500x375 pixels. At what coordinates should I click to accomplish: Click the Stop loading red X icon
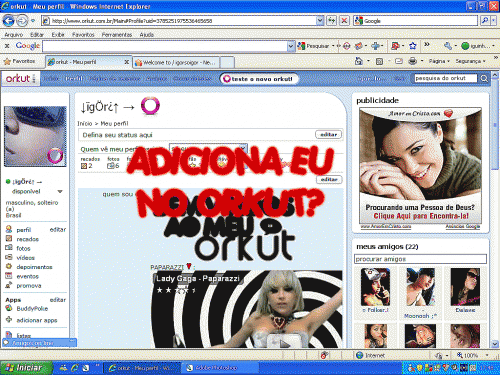pyautogui.click(x=344, y=21)
